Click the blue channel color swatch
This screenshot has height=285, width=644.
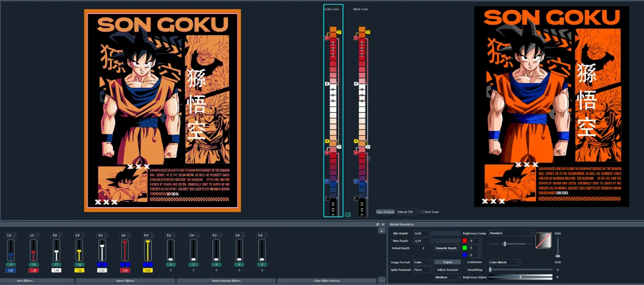coord(465,255)
